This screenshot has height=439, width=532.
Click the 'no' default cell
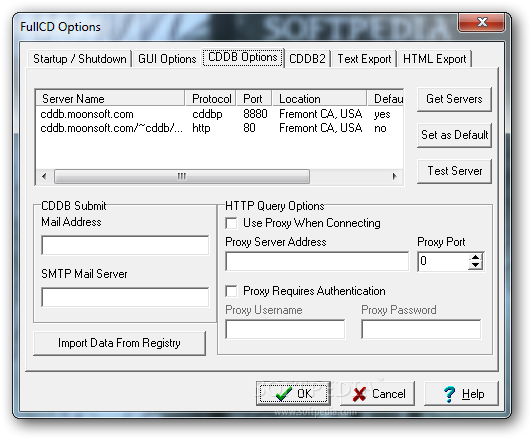click(x=380, y=129)
